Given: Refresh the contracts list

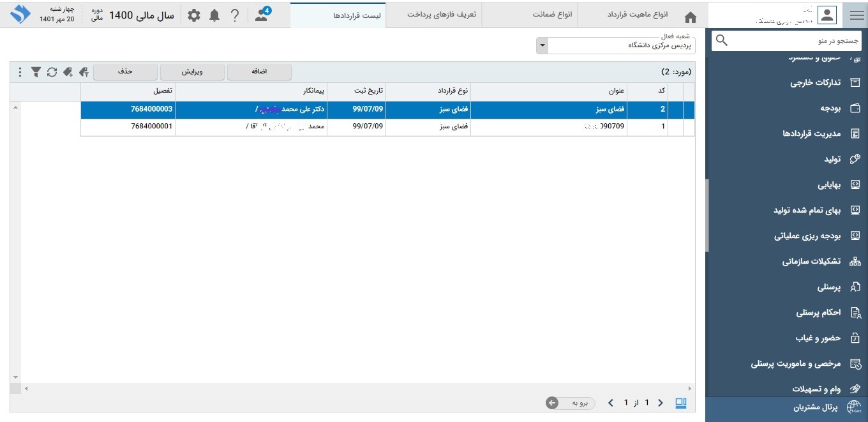Looking at the screenshot, I should [52, 72].
